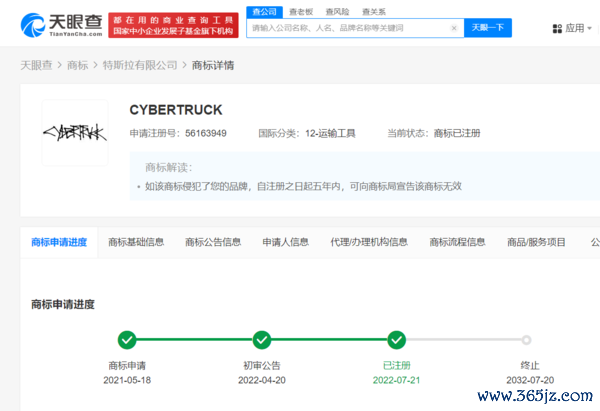
Task: Click date 2021-05-18 under 商标申请
Action: point(127,380)
